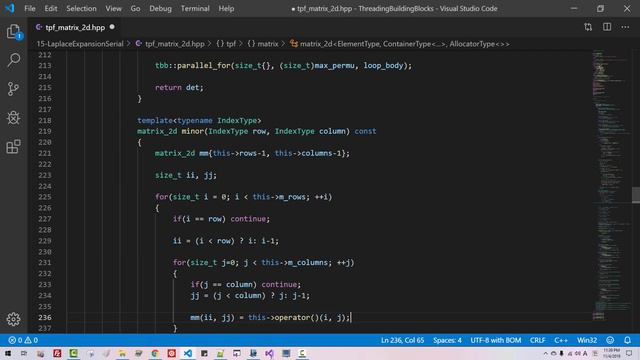Open the Search view in activity bar
This screenshot has width=640, height=360.
(13, 60)
